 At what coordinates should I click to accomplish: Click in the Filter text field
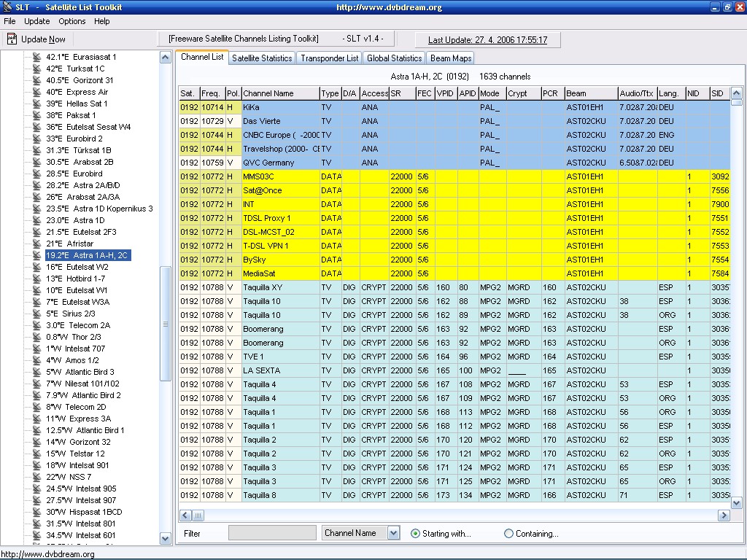coord(272,533)
